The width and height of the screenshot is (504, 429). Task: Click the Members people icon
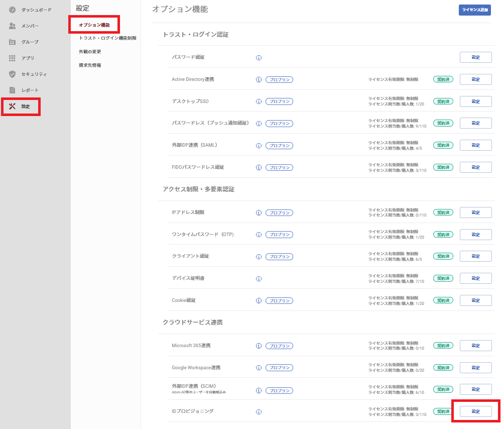click(x=13, y=26)
